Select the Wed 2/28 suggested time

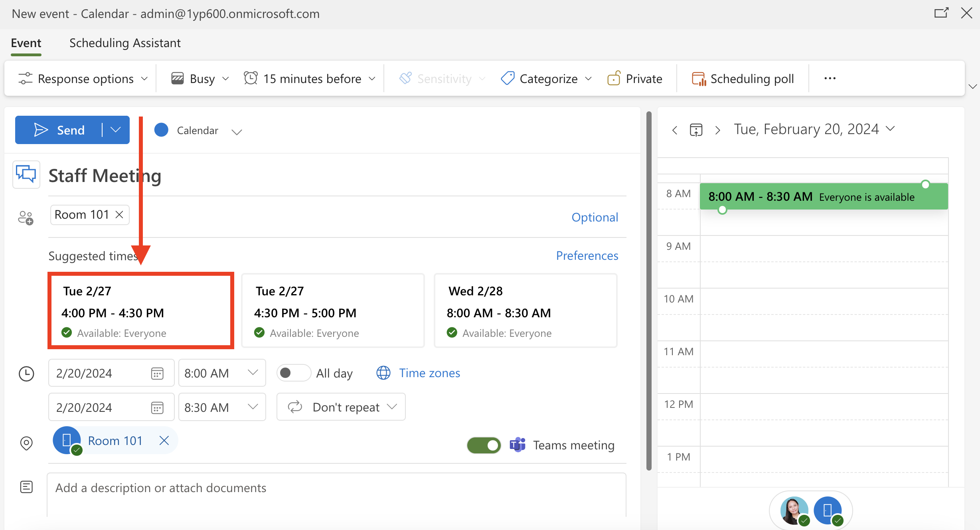525,311
